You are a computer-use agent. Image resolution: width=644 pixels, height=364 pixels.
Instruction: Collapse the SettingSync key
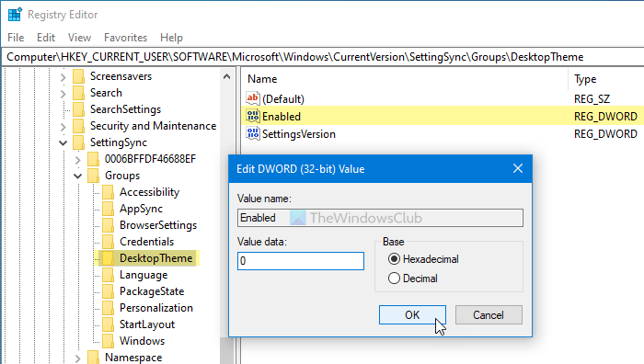pos(63,142)
